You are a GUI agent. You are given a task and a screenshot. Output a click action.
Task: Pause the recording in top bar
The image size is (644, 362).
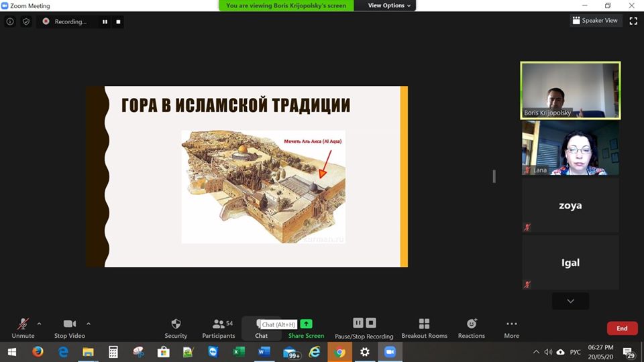105,21
